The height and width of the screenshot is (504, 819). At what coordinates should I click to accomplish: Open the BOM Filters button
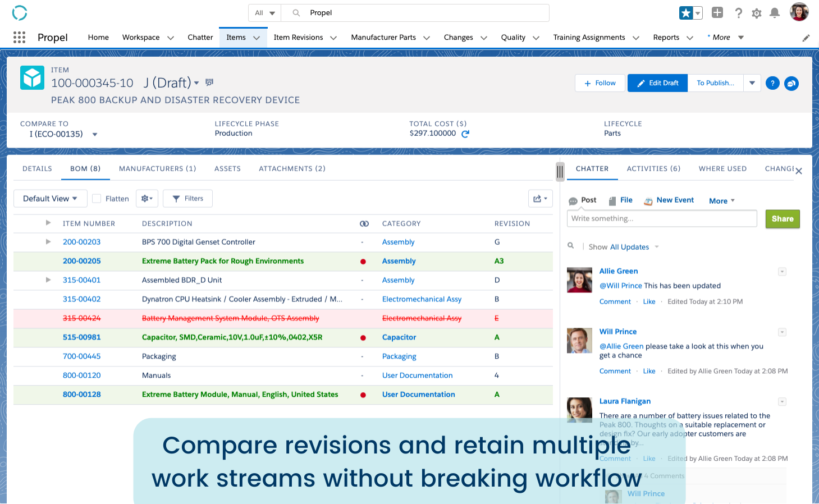click(187, 199)
